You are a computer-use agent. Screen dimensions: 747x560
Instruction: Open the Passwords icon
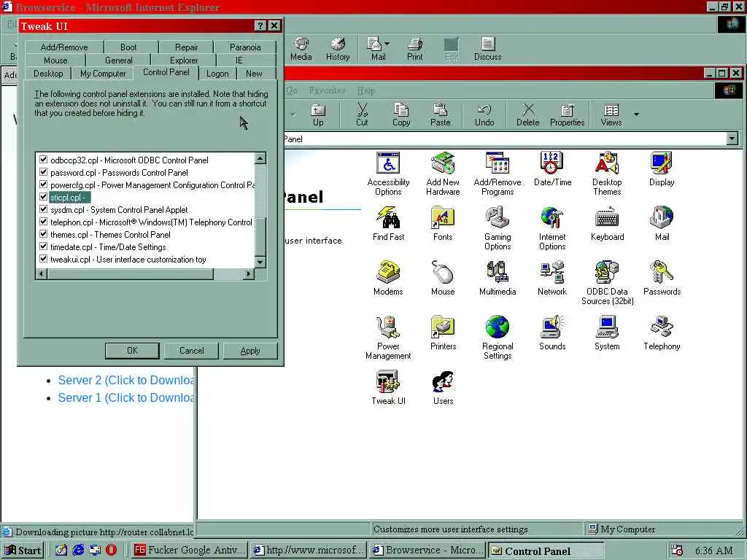662,279
